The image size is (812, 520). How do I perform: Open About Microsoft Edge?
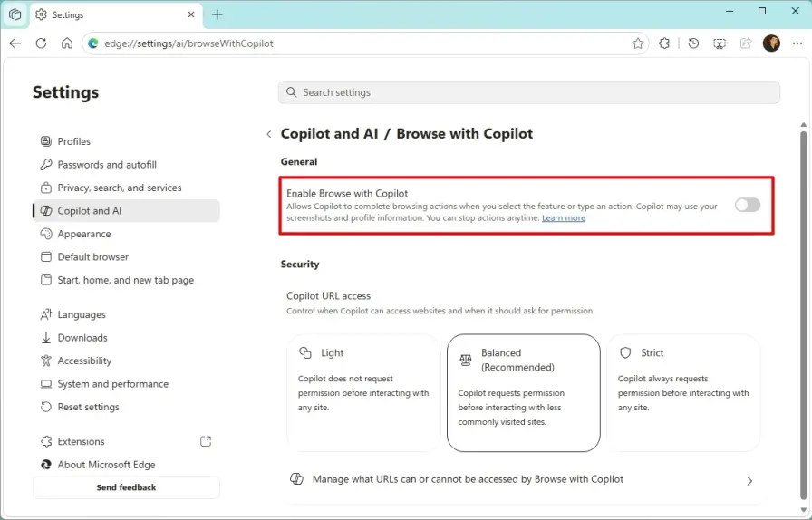[x=126, y=465]
